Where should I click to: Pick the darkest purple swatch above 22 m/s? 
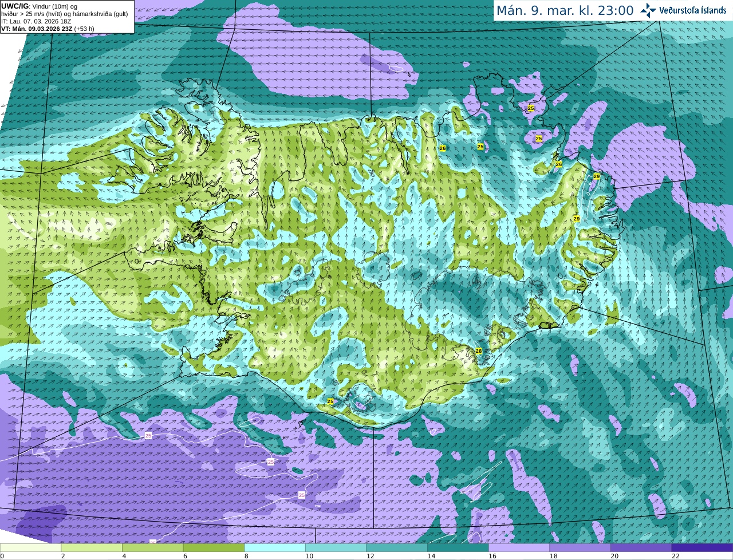(702, 547)
